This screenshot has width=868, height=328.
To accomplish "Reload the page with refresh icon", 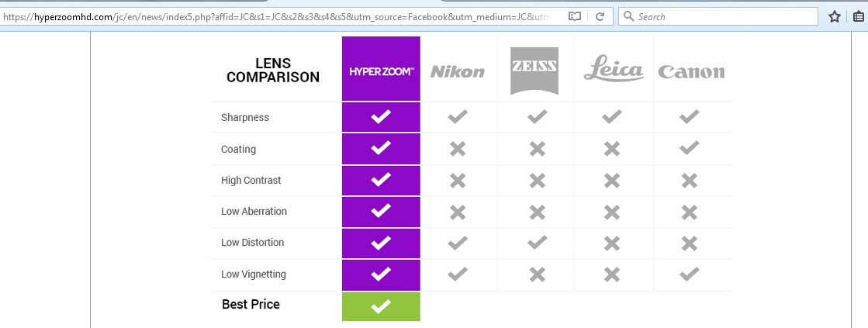I will point(600,16).
